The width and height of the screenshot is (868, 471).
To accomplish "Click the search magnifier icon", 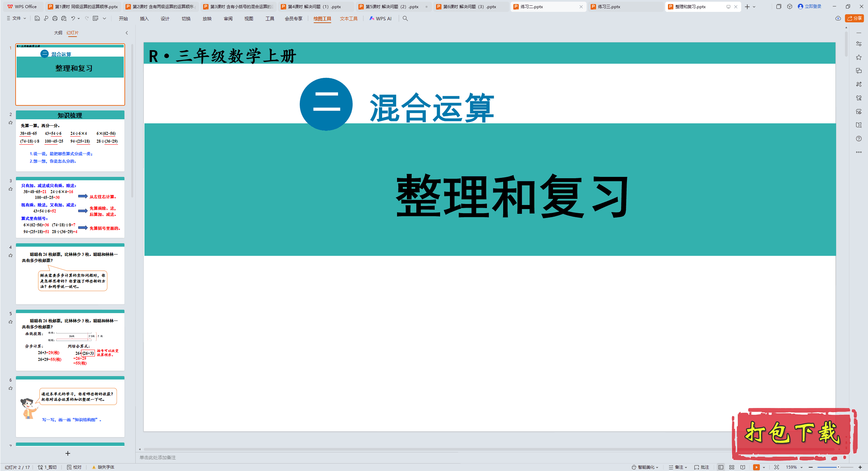I will point(405,19).
